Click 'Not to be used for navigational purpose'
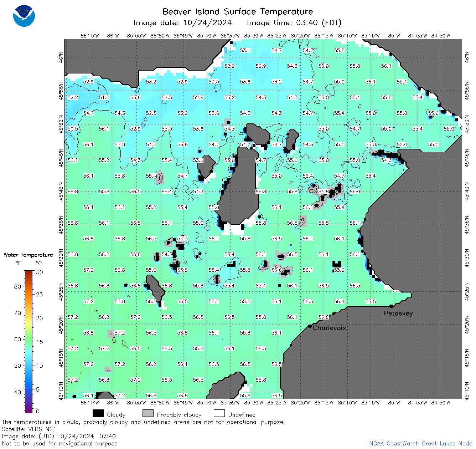The width and height of the screenshot is (476, 449). 59,443
